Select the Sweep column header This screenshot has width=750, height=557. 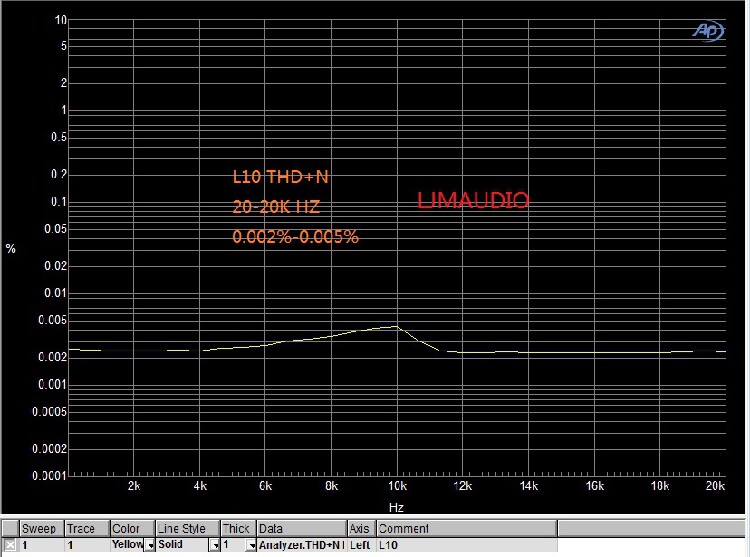click(x=41, y=528)
